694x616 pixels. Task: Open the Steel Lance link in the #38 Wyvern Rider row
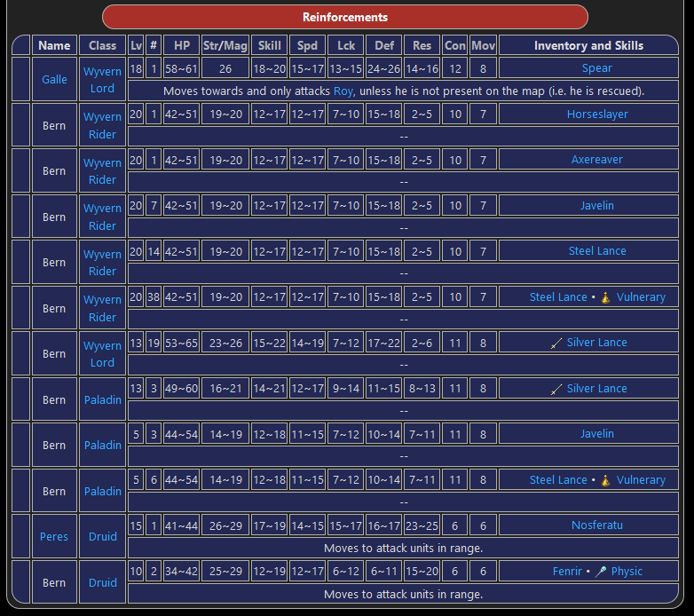(x=558, y=297)
